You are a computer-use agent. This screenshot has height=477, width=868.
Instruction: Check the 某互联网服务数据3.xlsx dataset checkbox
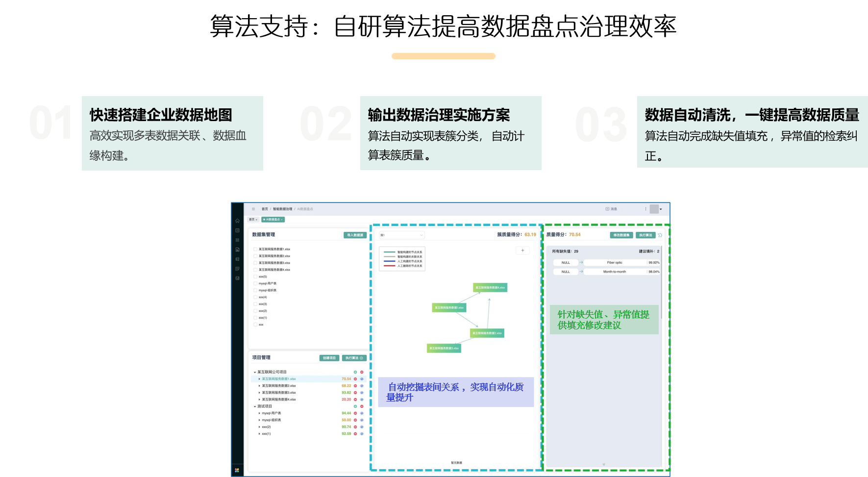[x=255, y=263]
